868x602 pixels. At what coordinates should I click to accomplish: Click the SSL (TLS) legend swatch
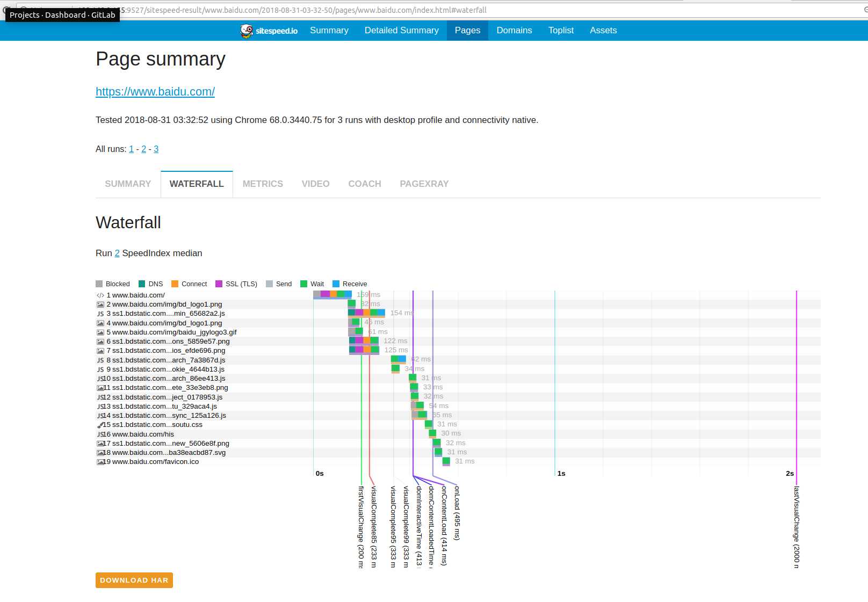(219, 284)
